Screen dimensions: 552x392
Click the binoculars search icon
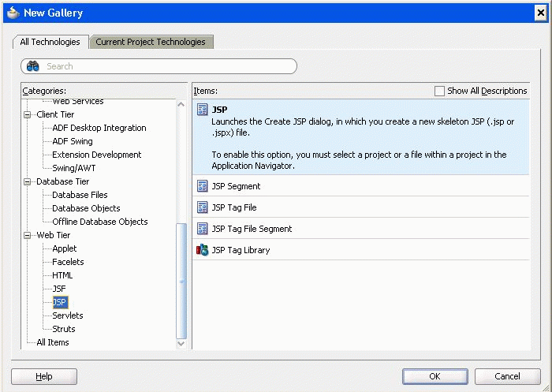click(x=33, y=66)
